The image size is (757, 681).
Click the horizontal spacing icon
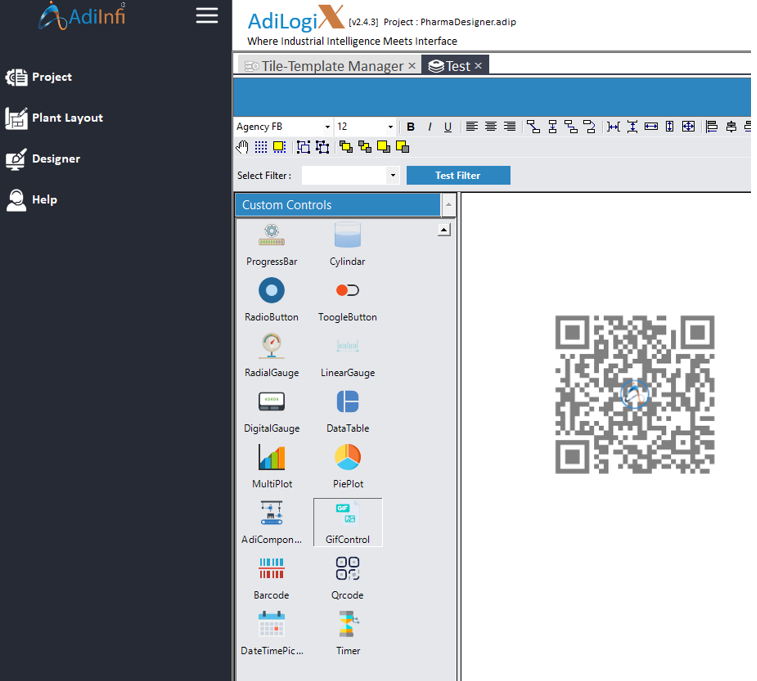pyautogui.click(x=613, y=126)
